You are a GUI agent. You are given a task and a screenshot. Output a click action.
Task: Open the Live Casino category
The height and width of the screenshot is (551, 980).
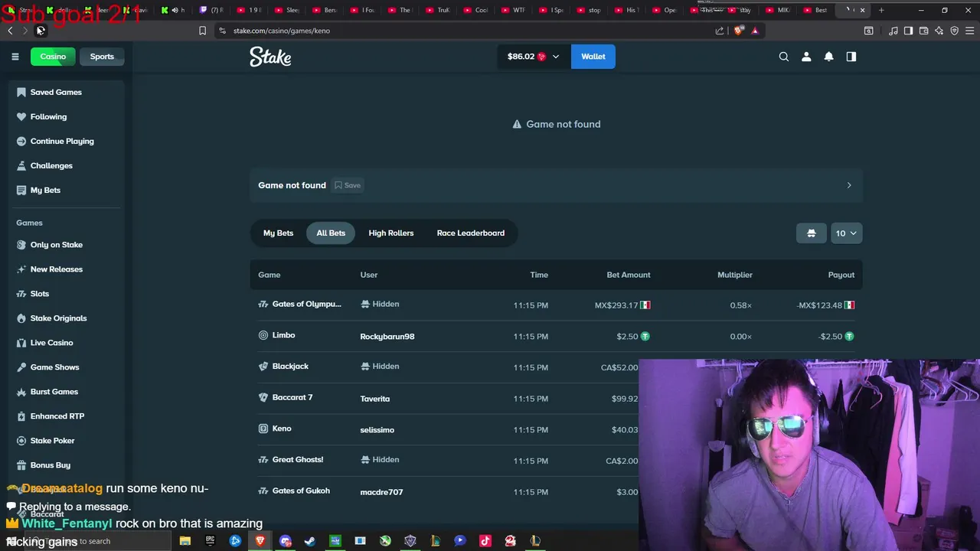pyautogui.click(x=51, y=343)
